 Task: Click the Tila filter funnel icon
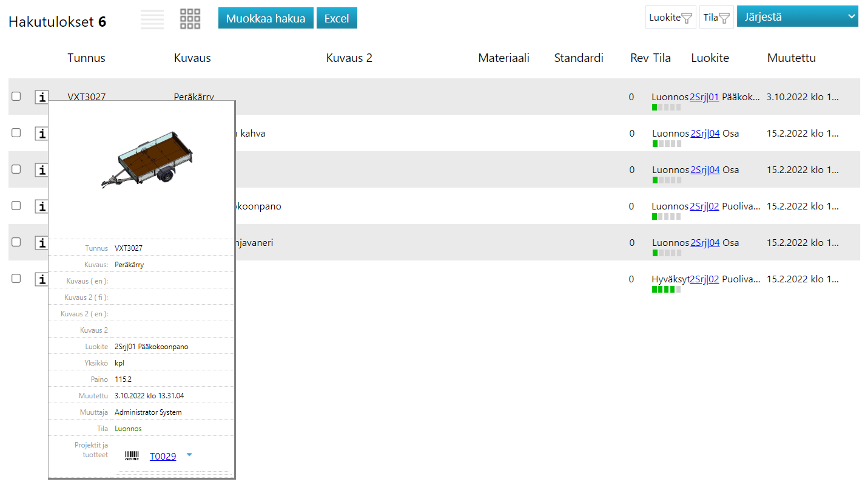click(725, 18)
